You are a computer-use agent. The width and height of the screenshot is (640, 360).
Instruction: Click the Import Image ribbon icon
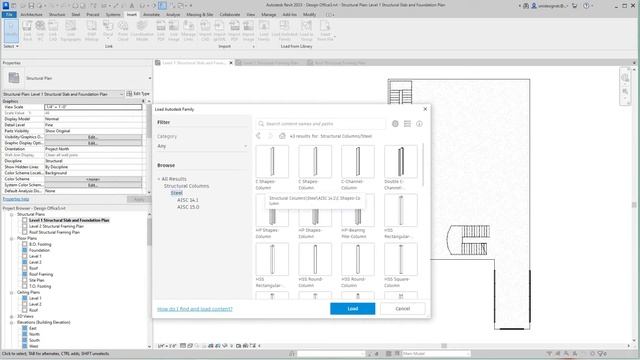point(248,31)
